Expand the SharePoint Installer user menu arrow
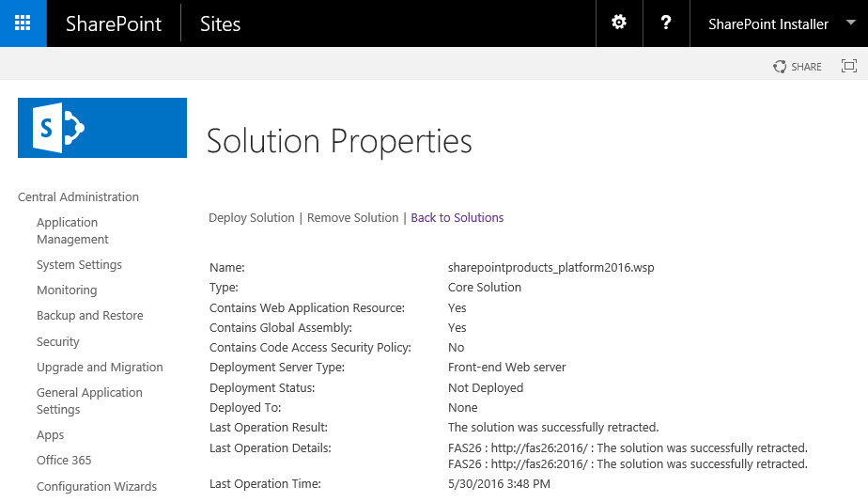The width and height of the screenshot is (868, 502). pos(851,23)
